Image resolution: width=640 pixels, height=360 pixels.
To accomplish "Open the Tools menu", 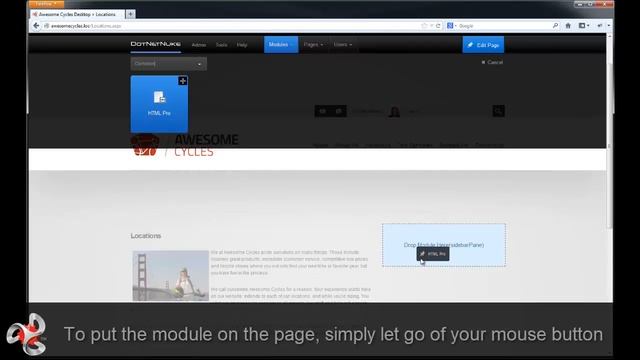I will pos(221,45).
